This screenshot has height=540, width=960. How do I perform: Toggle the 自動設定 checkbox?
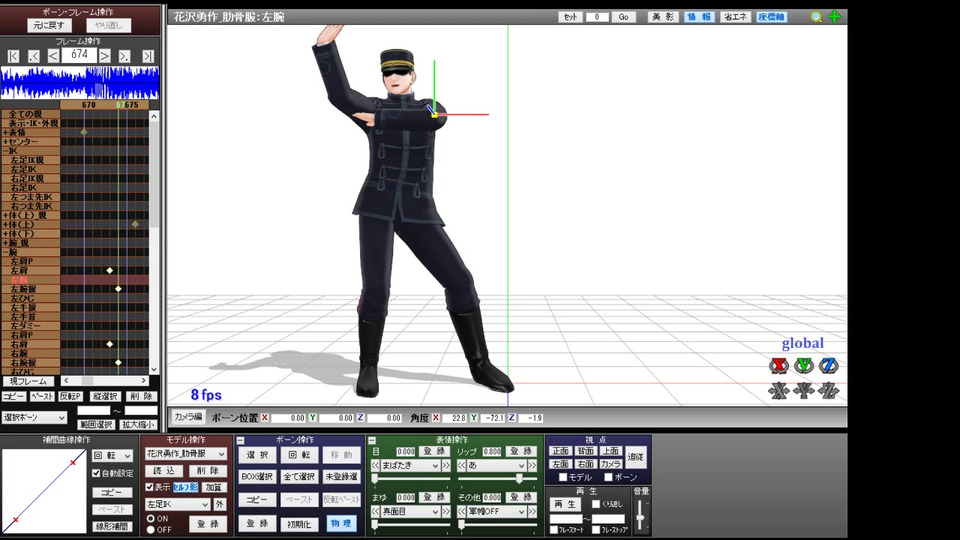(x=96, y=473)
